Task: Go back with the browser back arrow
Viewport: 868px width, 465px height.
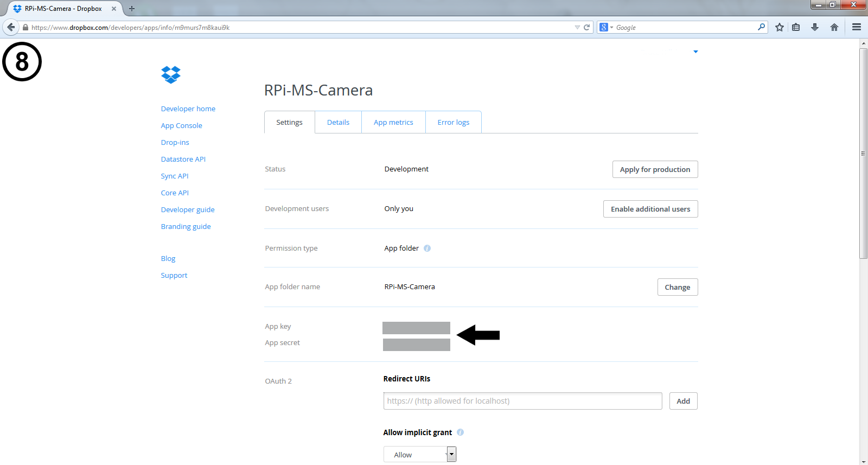Action: [x=11, y=27]
